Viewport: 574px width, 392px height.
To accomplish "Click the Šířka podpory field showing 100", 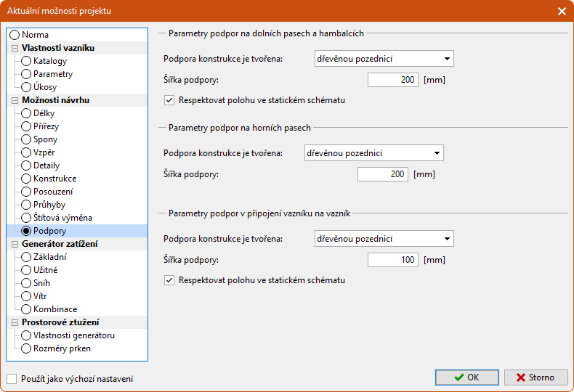I will pos(392,260).
